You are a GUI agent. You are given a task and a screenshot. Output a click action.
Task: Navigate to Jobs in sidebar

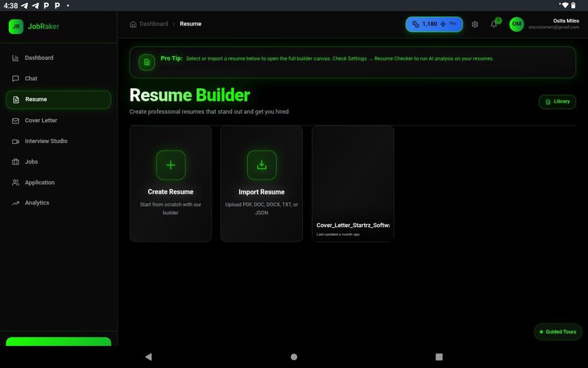[58, 162]
